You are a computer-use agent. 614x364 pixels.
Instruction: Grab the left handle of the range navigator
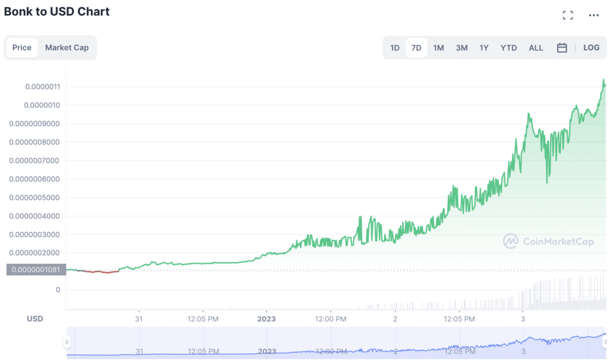[x=67, y=342]
